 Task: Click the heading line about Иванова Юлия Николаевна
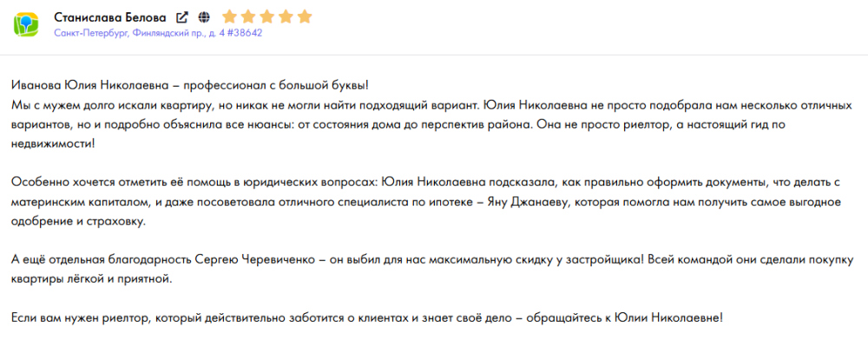[189, 86]
